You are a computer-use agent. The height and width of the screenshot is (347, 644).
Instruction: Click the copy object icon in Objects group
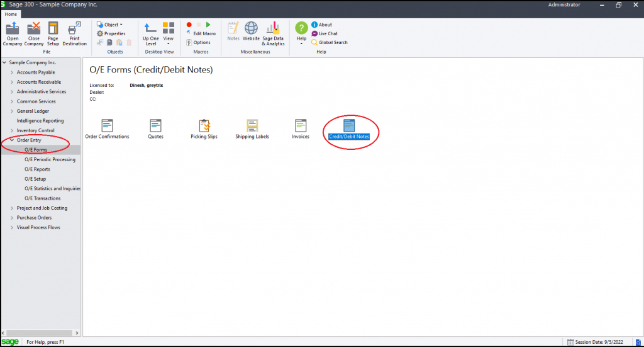click(109, 42)
